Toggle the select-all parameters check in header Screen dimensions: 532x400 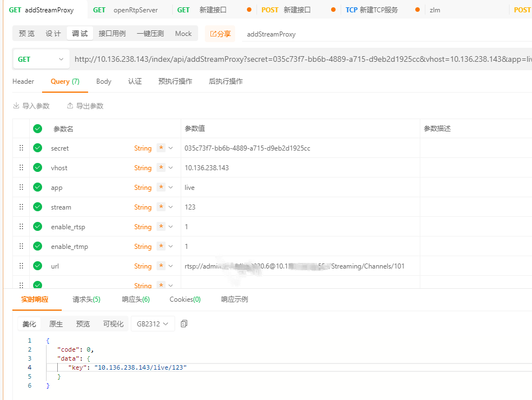click(x=38, y=129)
